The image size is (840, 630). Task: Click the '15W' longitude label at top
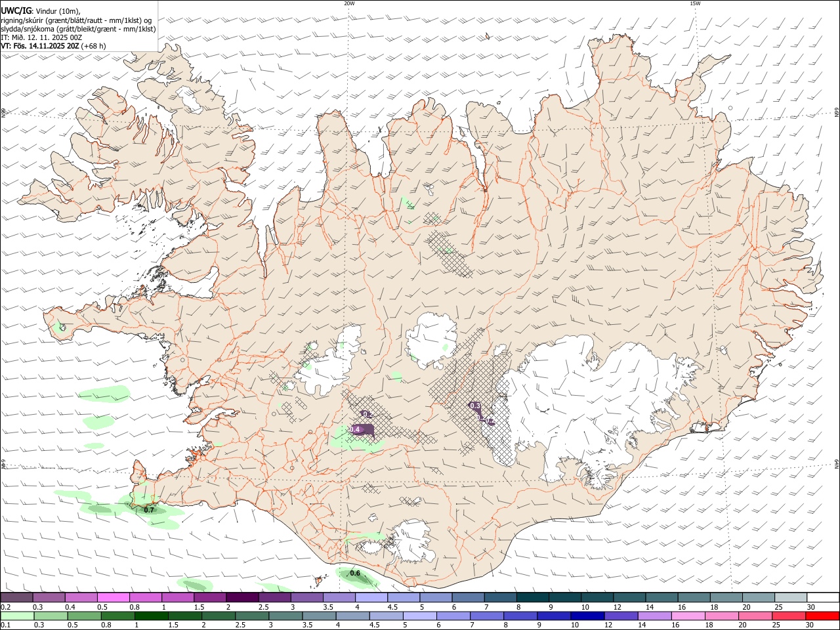pos(695,3)
